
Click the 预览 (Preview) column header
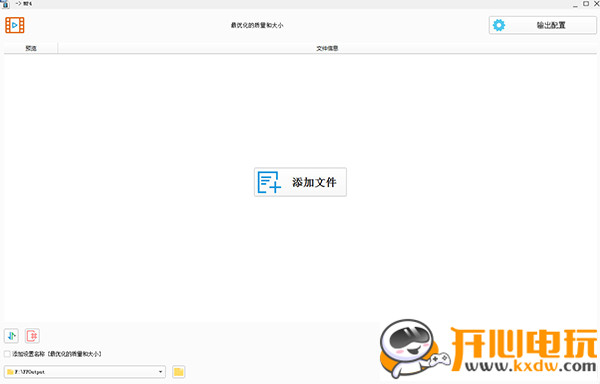[x=31, y=48]
